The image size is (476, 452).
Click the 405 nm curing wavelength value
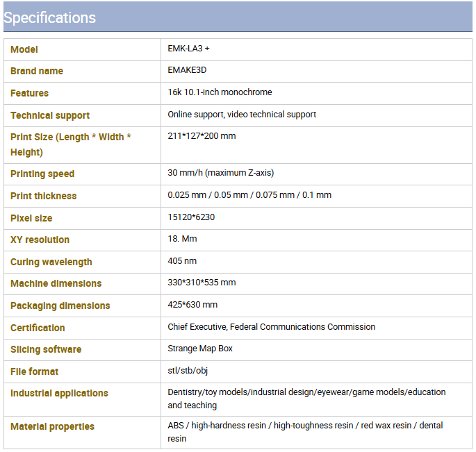click(182, 261)
